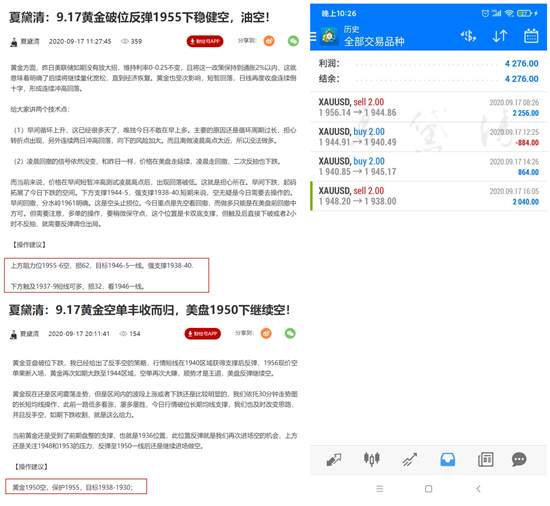This screenshot has width=550, height=506.
Task: Open the chat messages tab
Action: click(x=519, y=459)
